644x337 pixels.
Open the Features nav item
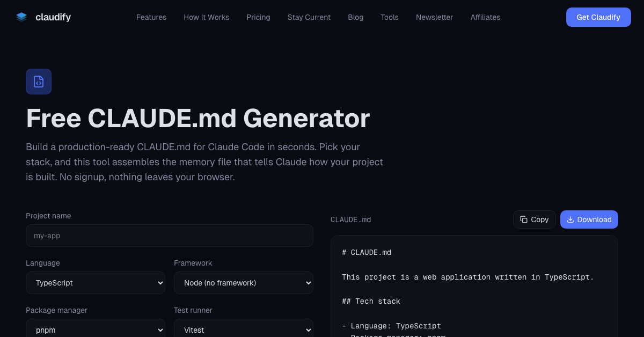click(151, 17)
